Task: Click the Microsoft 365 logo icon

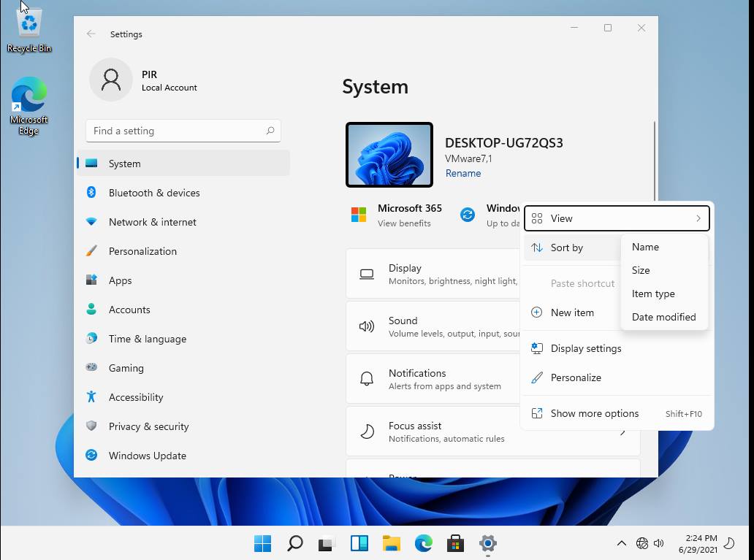Action: (359, 215)
